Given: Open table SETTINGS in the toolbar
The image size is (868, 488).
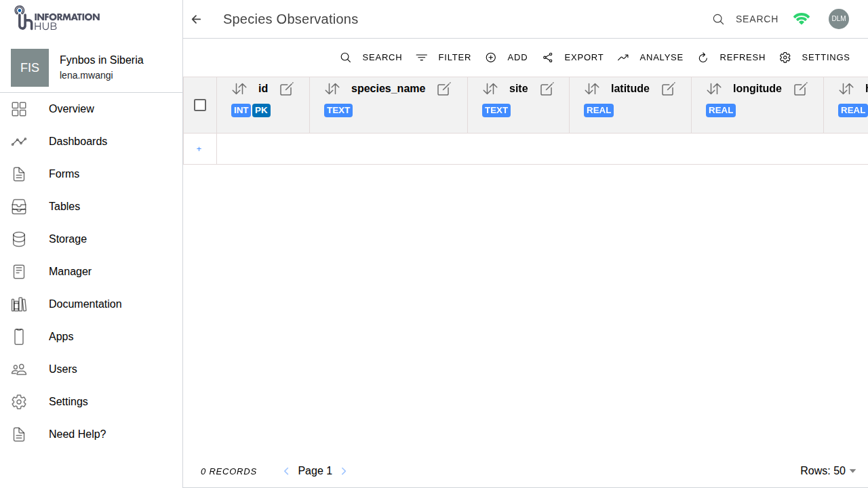Looking at the screenshot, I should 814,58.
